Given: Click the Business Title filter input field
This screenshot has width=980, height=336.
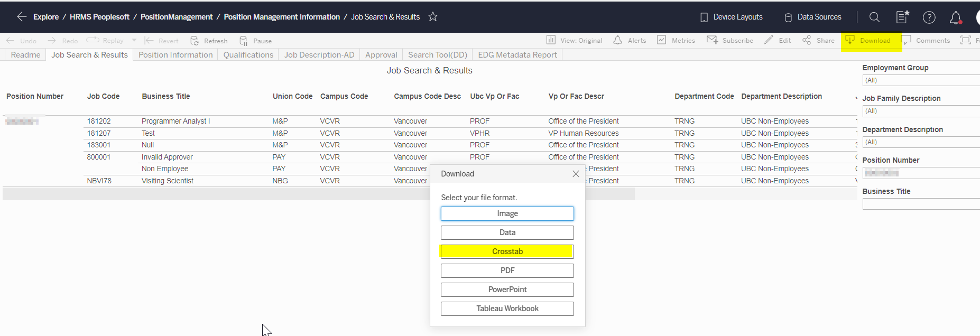Looking at the screenshot, I should click(x=921, y=204).
